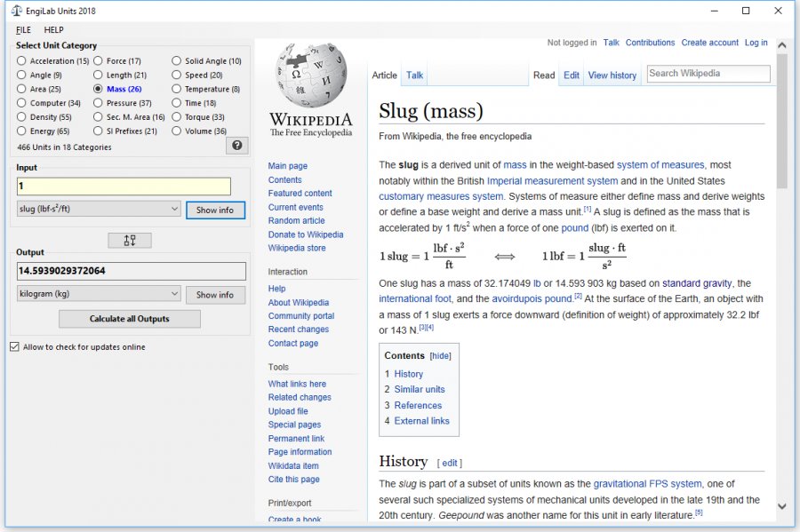Select the Temperature (8) category
The width and height of the screenshot is (800, 532).
tap(206, 89)
